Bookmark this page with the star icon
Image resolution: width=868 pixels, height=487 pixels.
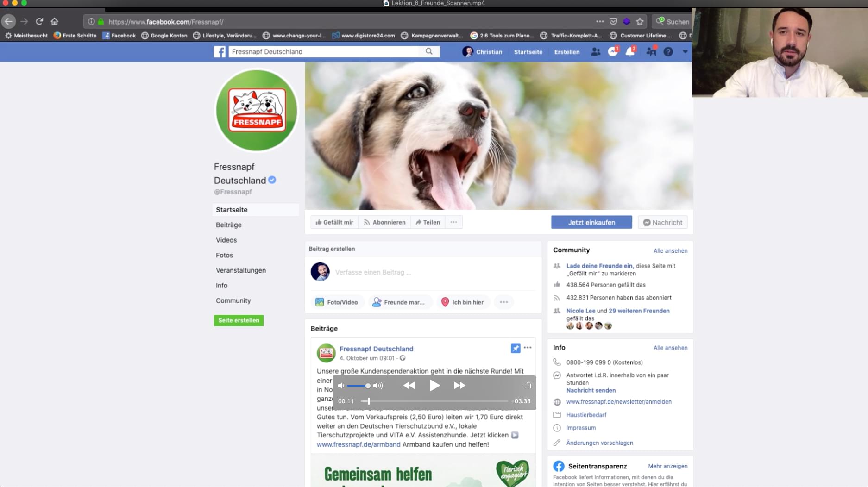click(640, 21)
